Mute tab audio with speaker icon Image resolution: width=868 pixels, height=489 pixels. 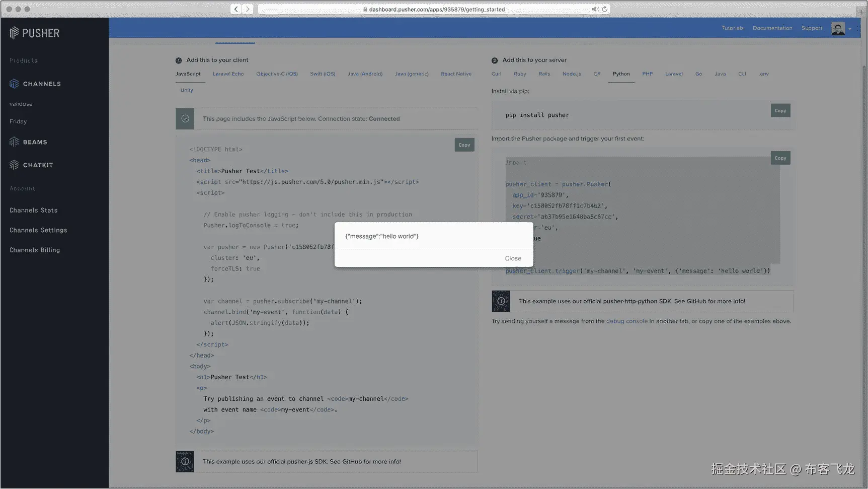[x=595, y=9]
